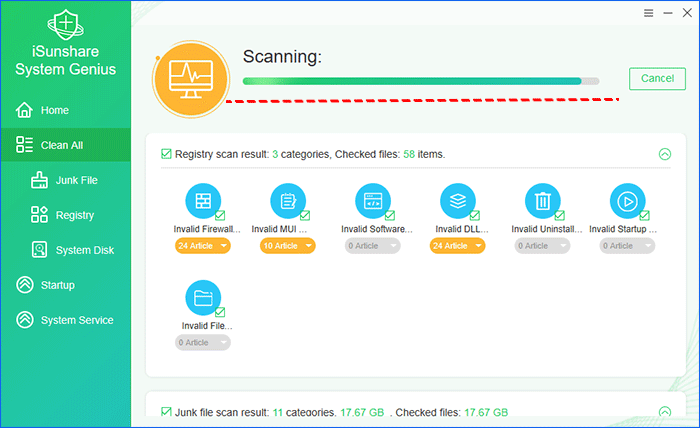Uncheck the Invalid File checkbox

pos(220,312)
